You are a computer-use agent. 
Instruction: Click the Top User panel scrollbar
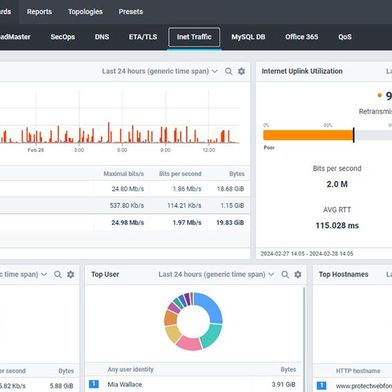pyautogui.click(x=304, y=338)
